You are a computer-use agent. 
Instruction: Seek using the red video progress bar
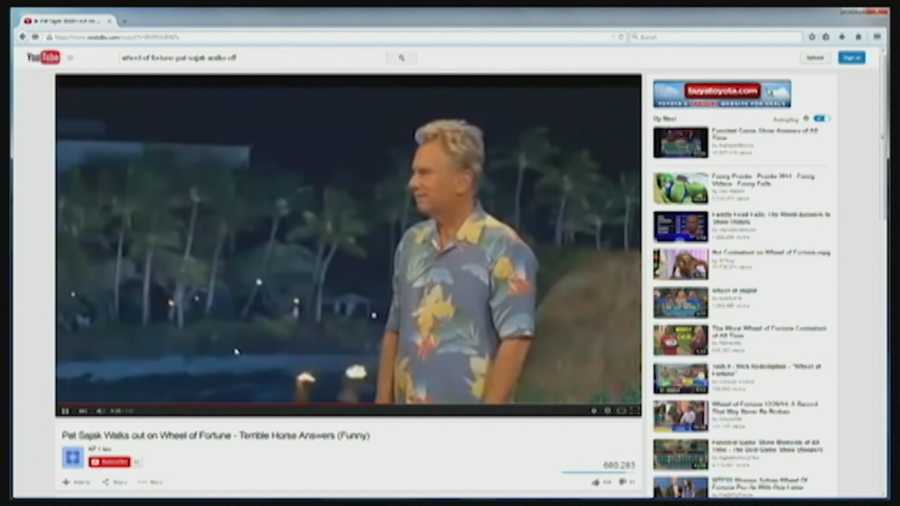[x=348, y=404]
